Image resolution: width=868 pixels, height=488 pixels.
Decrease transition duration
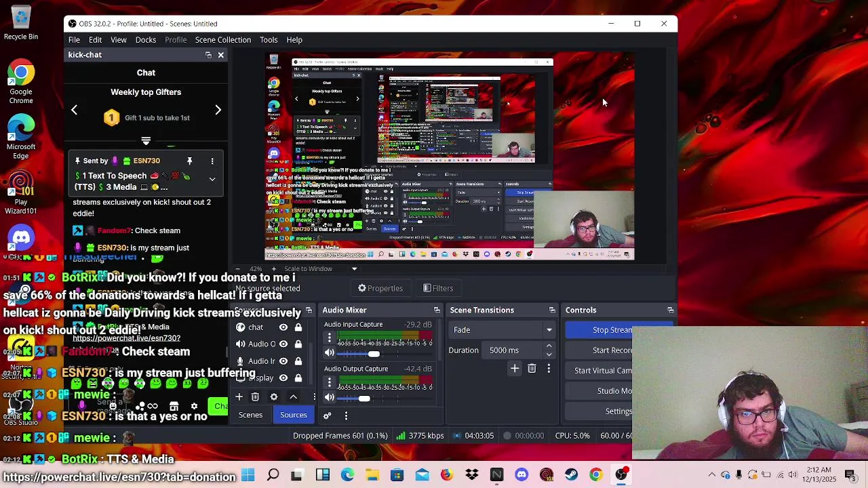549,354
